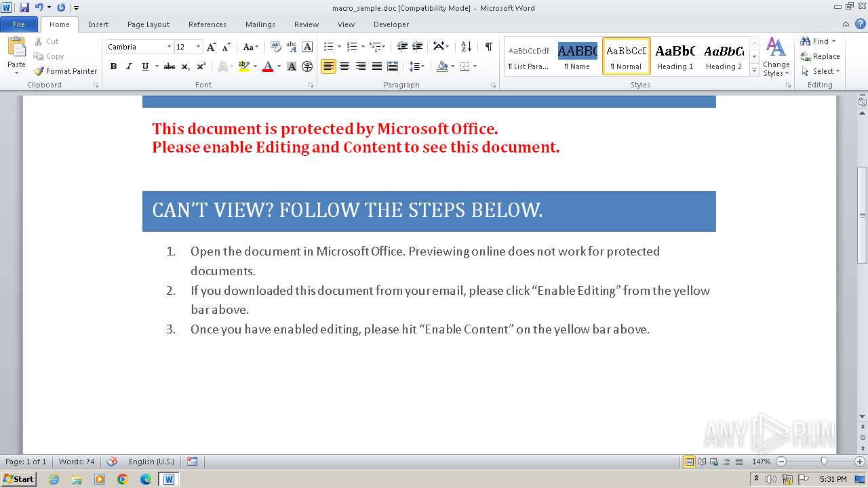
Task: Click the Words: 74 status indicator
Action: (x=77, y=462)
